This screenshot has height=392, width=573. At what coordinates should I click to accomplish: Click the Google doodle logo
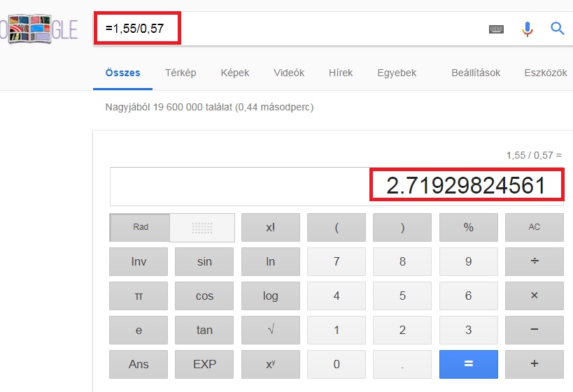(38, 29)
